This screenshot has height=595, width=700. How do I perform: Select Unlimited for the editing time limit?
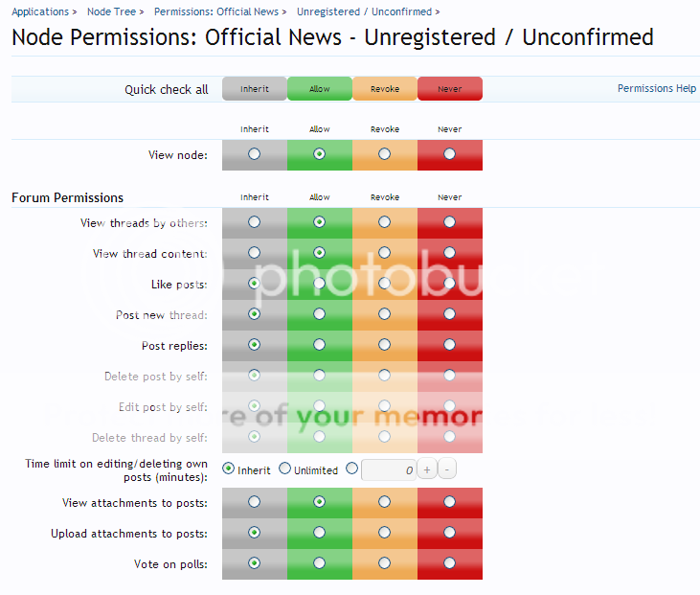(285, 469)
